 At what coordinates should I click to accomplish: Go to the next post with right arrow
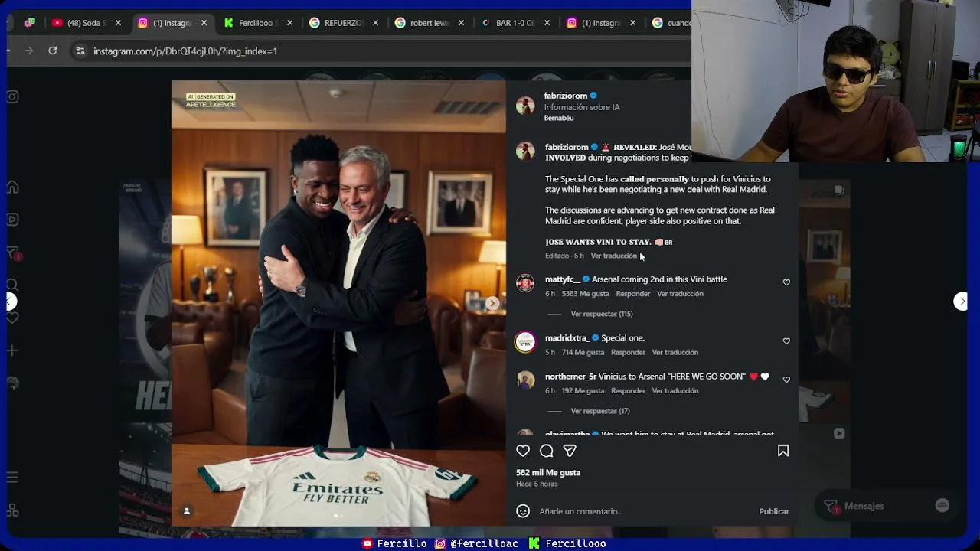[962, 302]
